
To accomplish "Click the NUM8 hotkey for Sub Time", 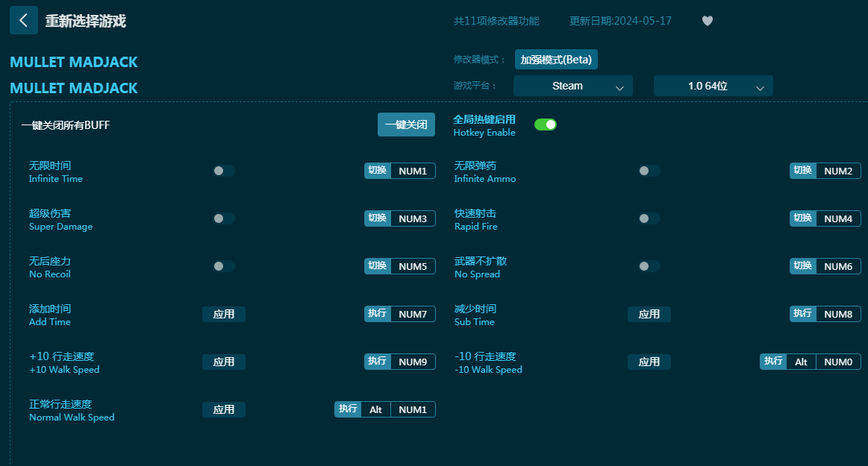I will (838, 314).
